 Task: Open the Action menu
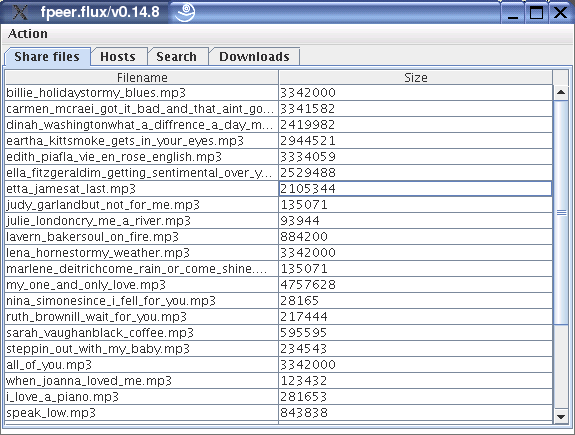pyautogui.click(x=28, y=34)
